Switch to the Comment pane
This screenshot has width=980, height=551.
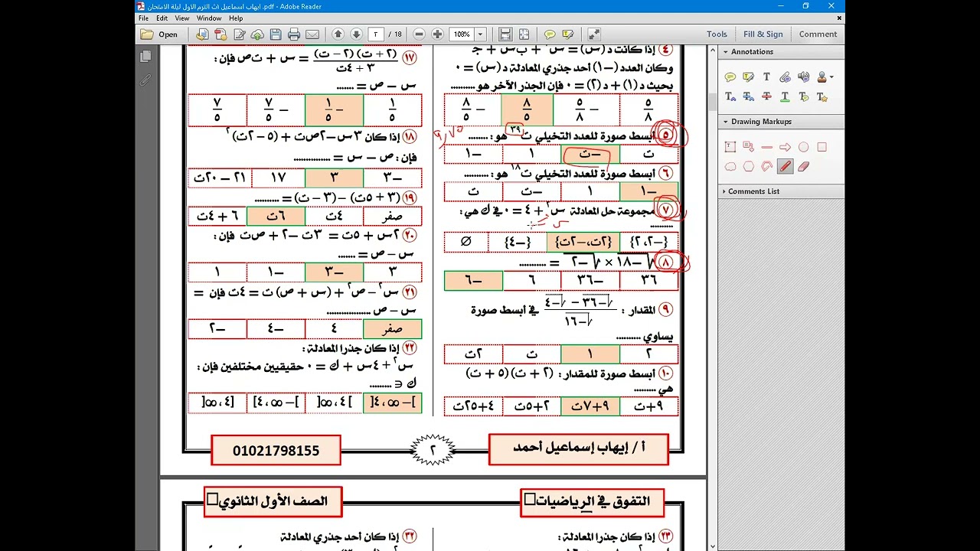click(818, 34)
